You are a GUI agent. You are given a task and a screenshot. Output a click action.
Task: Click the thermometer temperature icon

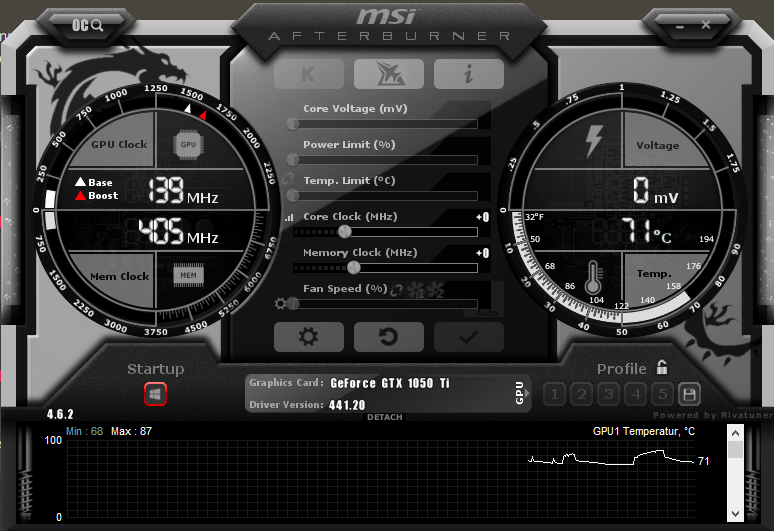[x=593, y=277]
